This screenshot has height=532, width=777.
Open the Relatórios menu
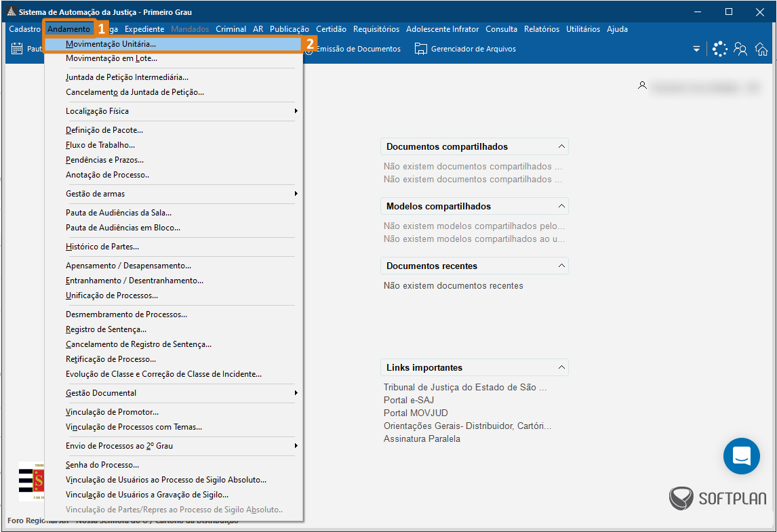point(542,28)
